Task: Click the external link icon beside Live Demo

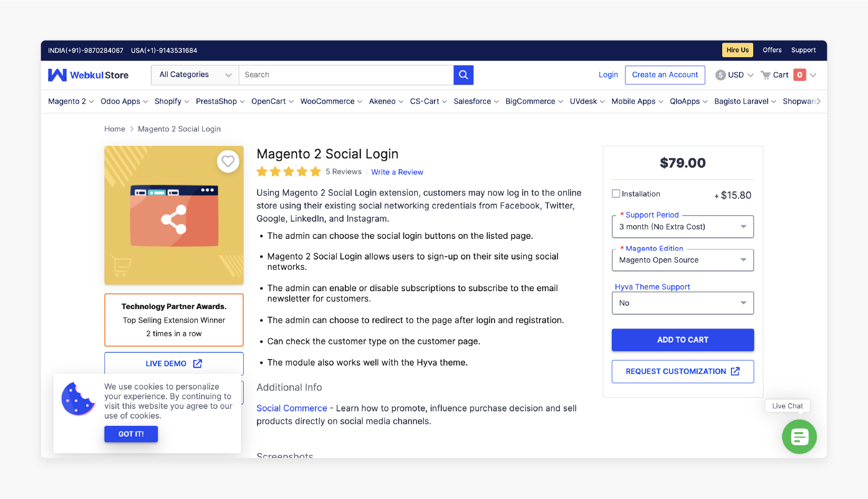Action: pos(198,364)
